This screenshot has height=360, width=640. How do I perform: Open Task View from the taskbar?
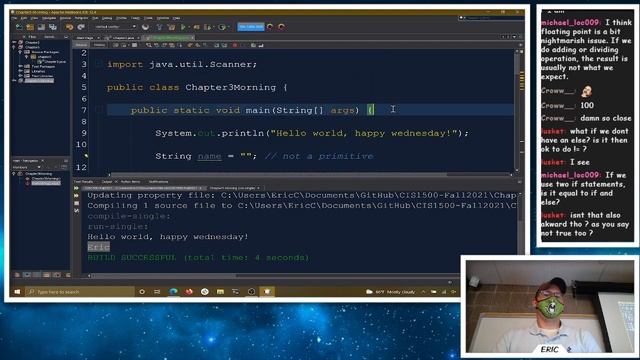157,291
